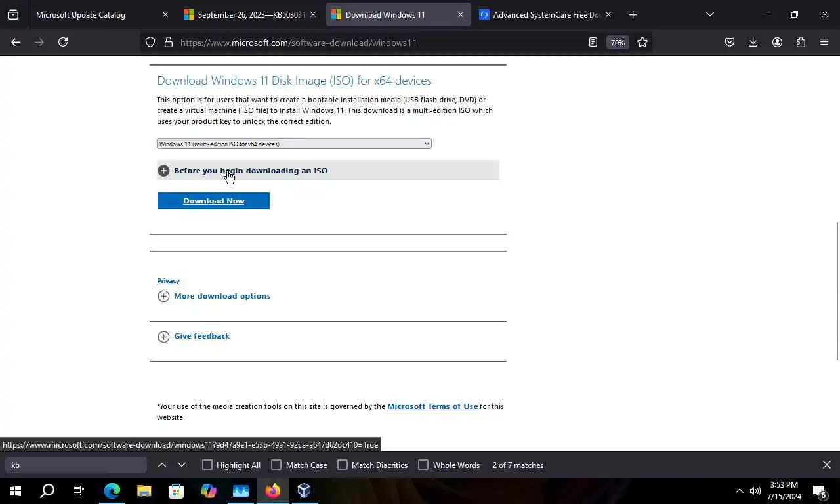Image resolution: width=840 pixels, height=504 pixels.
Task: Click the page vertical scrollbar
Action: pyautogui.click(x=837, y=291)
